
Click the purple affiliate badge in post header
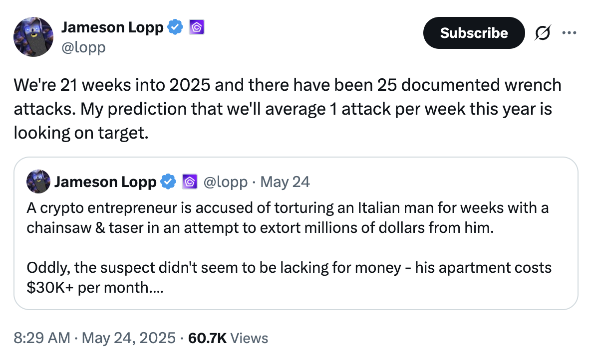[196, 27]
